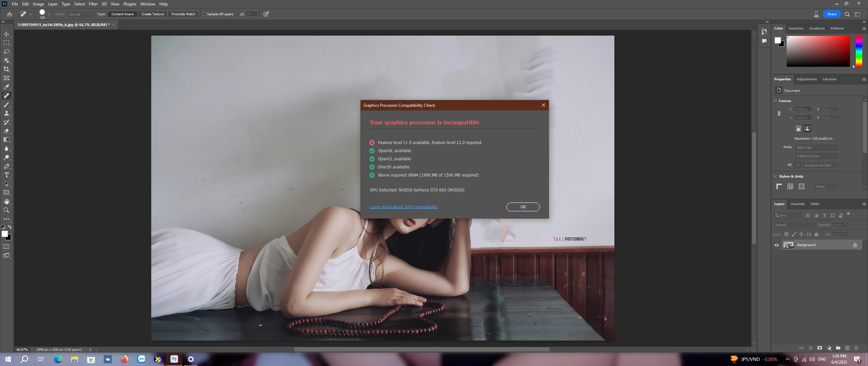Screen dimensions: 868x366
Task: Select the Crop tool
Action: 6,69
